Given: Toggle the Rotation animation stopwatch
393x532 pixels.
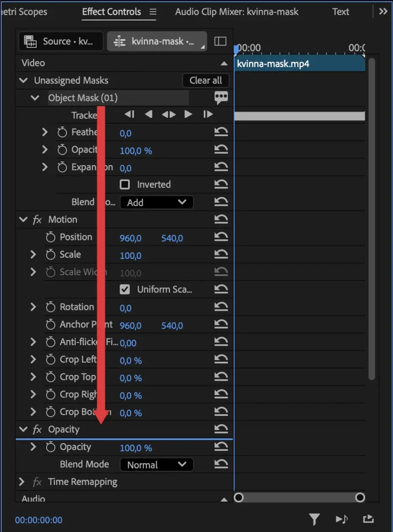Looking at the screenshot, I should click(51, 307).
